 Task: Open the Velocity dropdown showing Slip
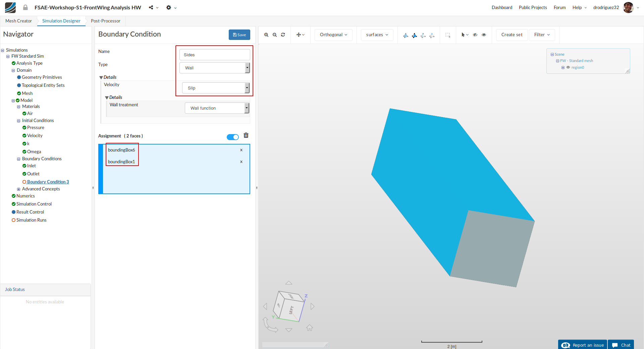216,88
